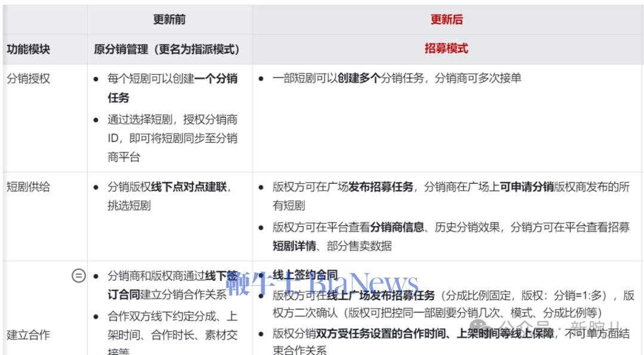
Task: Select the 更新前 column header
Action: point(169,19)
